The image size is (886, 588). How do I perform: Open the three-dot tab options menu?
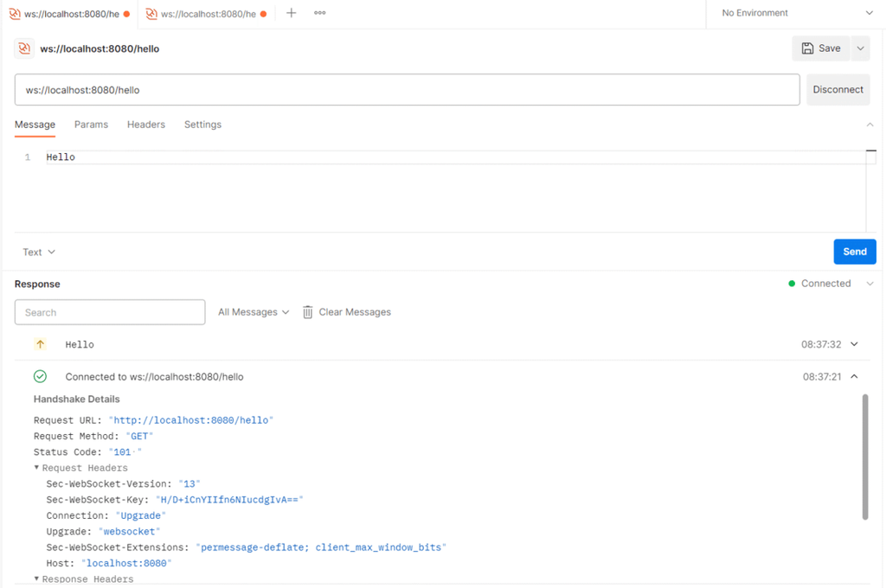point(320,13)
